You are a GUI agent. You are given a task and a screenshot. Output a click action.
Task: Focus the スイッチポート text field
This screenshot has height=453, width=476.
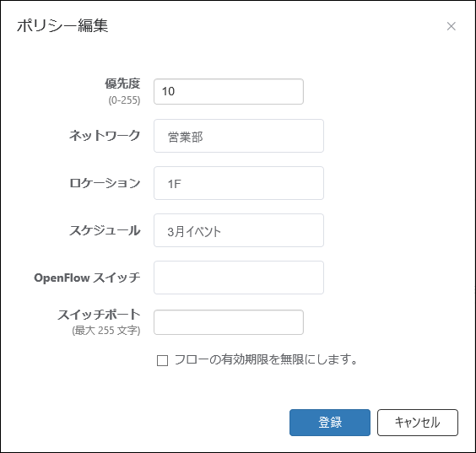tap(229, 322)
